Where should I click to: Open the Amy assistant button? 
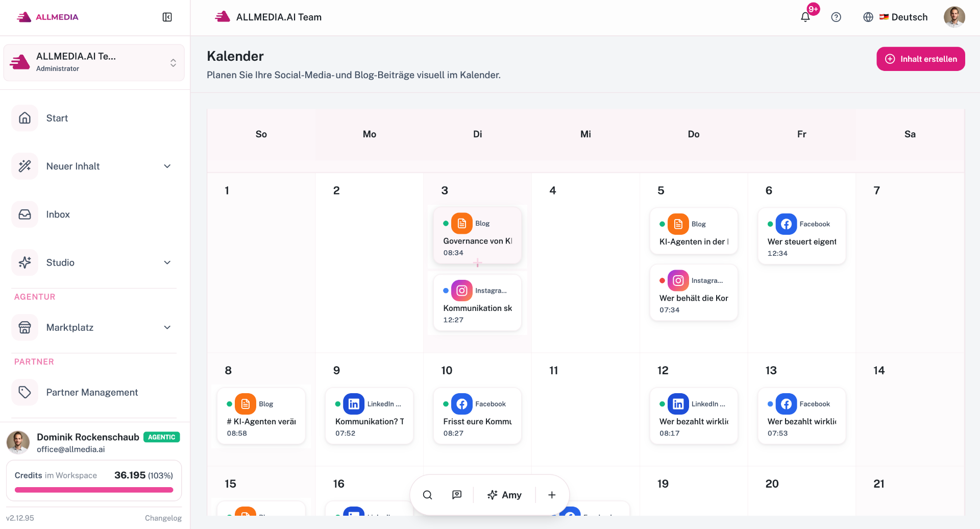(504, 495)
